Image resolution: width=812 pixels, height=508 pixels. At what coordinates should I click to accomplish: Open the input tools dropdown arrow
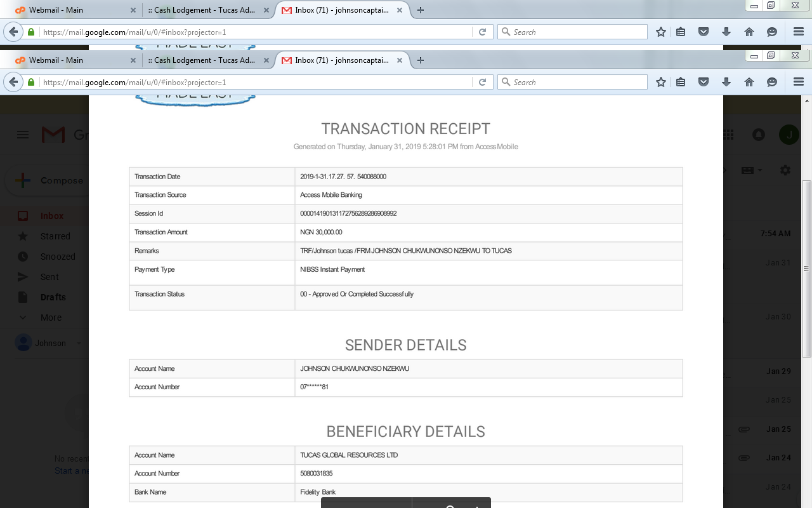(x=760, y=170)
